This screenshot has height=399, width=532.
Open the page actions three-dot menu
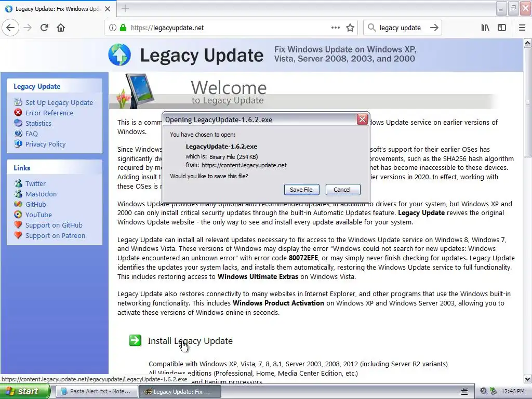coord(336,28)
